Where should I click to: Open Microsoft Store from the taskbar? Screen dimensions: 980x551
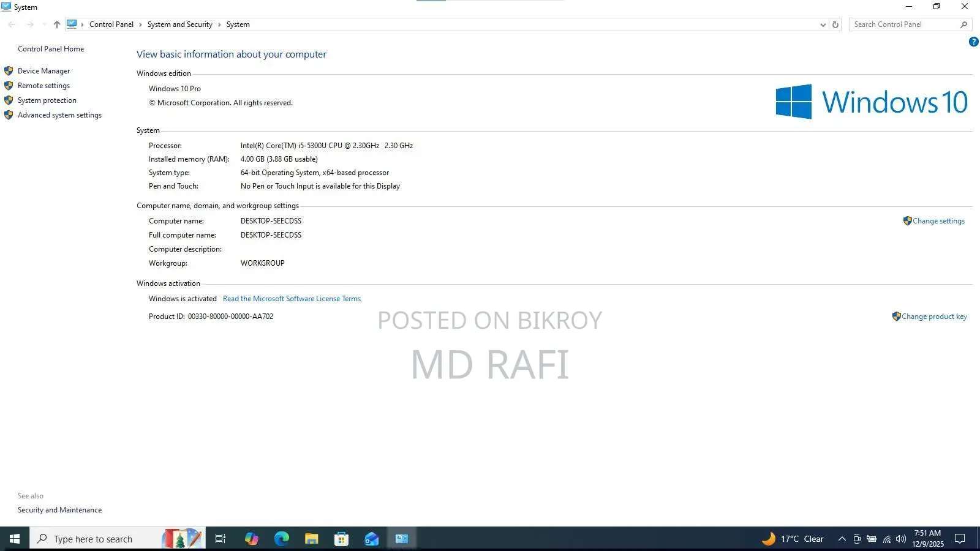[x=341, y=539]
